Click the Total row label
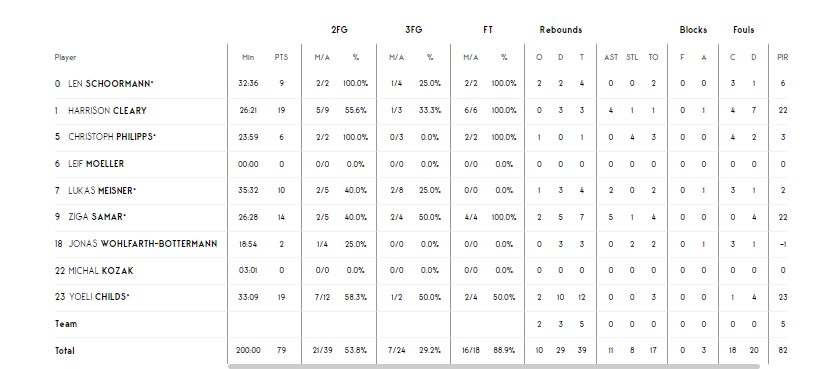This screenshot has height=369, width=814. tap(65, 351)
